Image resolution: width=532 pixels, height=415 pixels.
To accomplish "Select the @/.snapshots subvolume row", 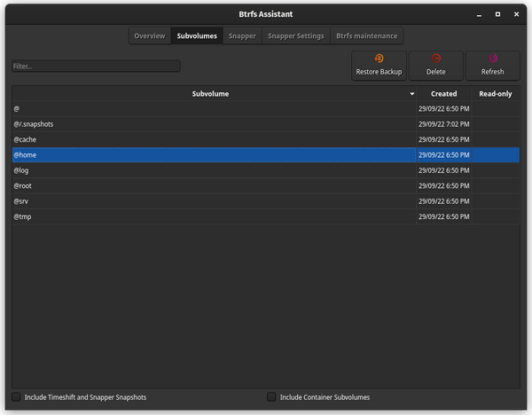I will point(211,124).
